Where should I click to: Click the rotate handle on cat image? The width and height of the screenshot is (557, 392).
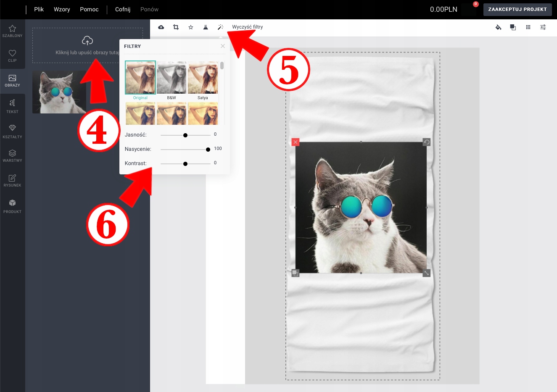[426, 142]
